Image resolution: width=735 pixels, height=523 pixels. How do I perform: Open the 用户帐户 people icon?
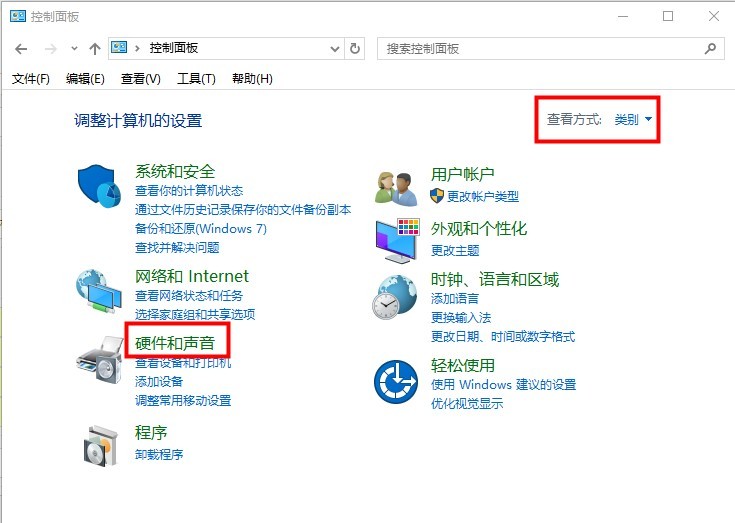click(x=396, y=189)
